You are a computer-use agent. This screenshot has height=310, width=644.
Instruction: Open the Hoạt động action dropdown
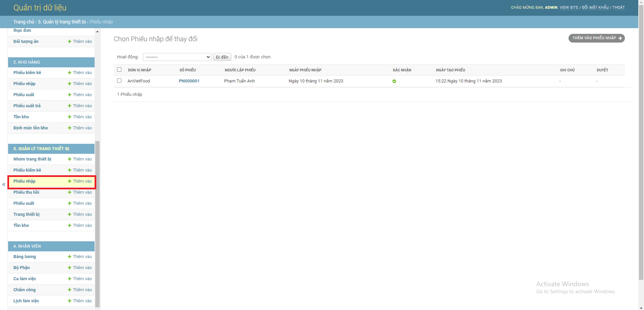[177, 57]
